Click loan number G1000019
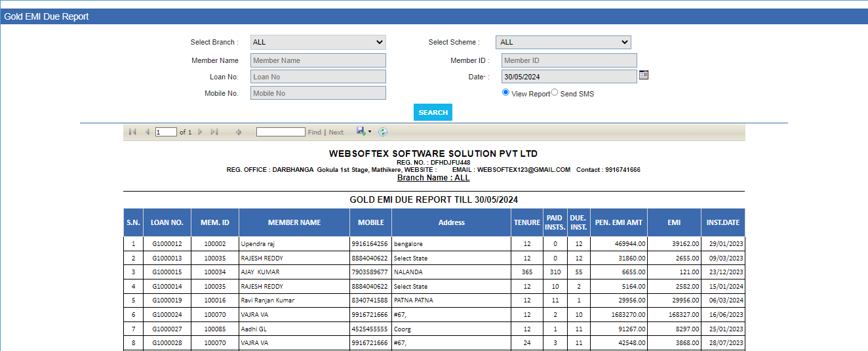This screenshot has width=868, height=351. click(167, 300)
